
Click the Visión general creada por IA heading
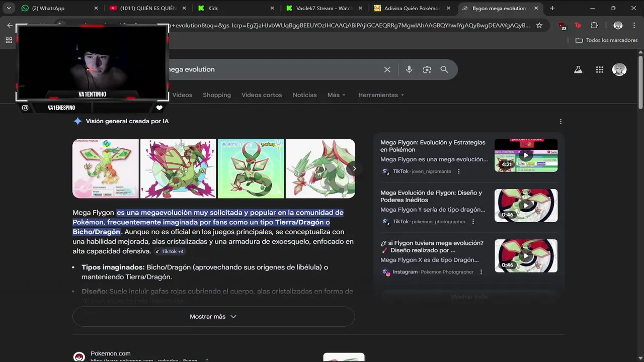[x=127, y=121]
